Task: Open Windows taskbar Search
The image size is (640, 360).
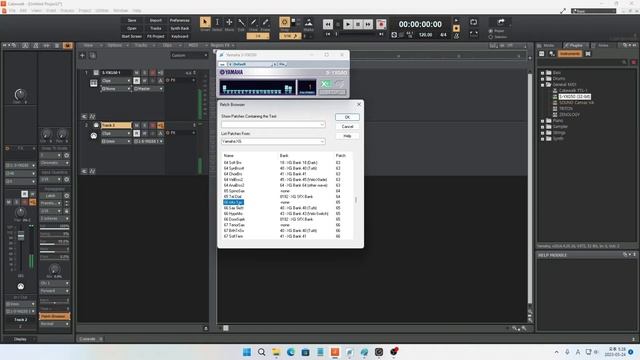Action: (x=262, y=352)
